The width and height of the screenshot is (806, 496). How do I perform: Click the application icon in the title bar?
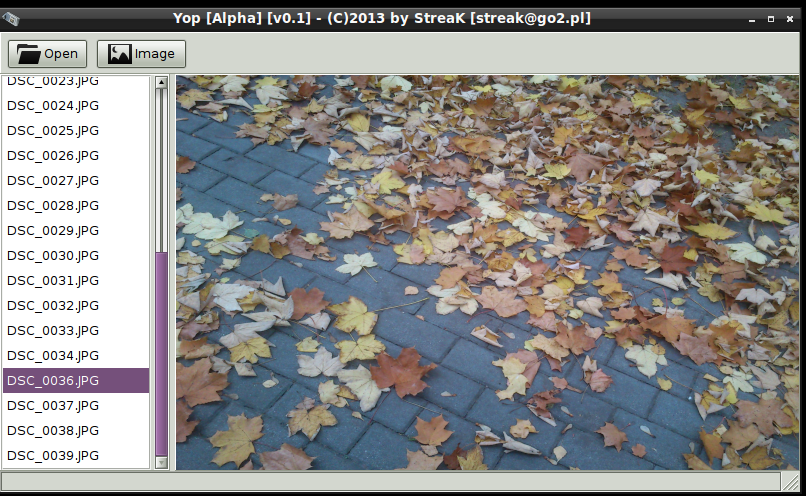click(11, 19)
